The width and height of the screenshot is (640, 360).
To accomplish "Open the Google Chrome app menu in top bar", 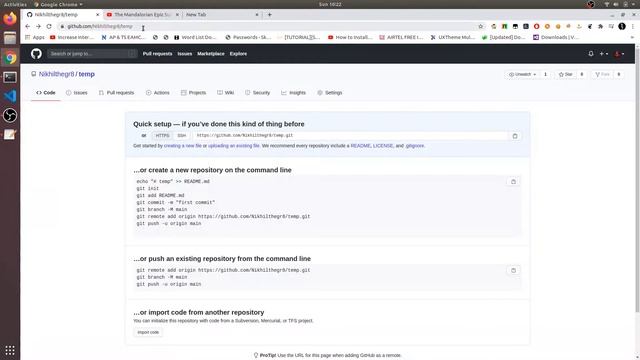I will [58, 4].
